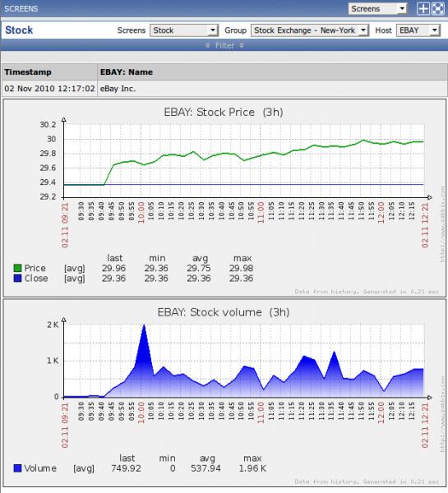Open the Stock screens combo box
Screen dimensions: 448x493
[x=184, y=30]
